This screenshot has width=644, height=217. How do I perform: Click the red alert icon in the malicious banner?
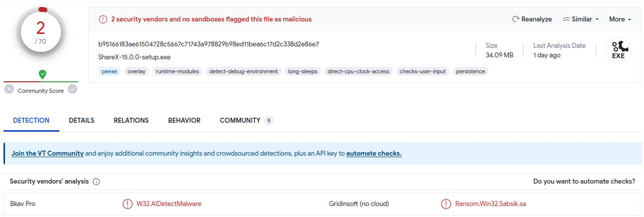[x=103, y=19]
